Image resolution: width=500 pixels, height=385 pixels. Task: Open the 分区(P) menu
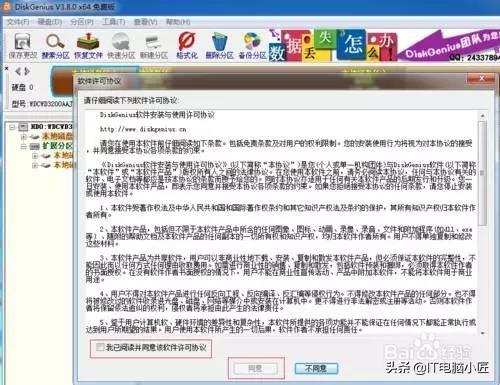[82, 22]
